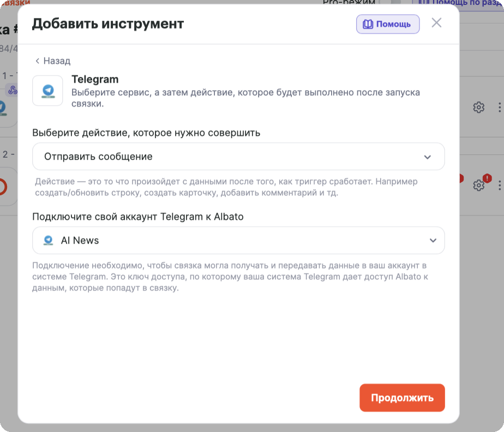
Task: Open the AI News account dropdown
Action: pos(238,241)
